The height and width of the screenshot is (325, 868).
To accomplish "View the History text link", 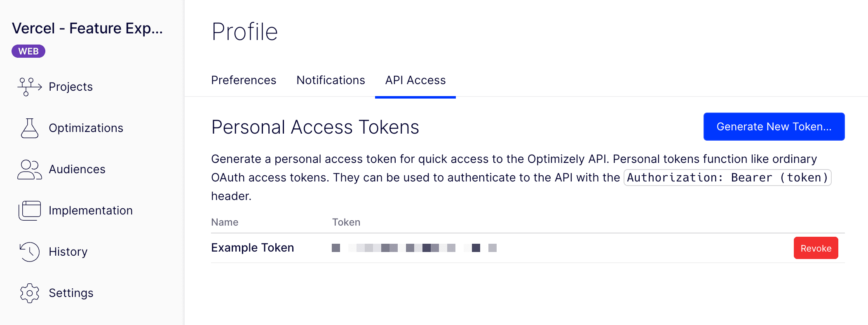I will [68, 252].
